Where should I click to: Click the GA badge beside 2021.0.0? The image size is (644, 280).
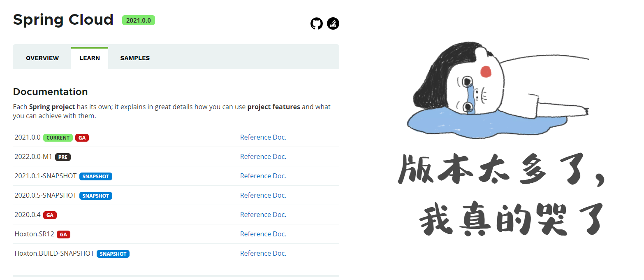[82, 138]
